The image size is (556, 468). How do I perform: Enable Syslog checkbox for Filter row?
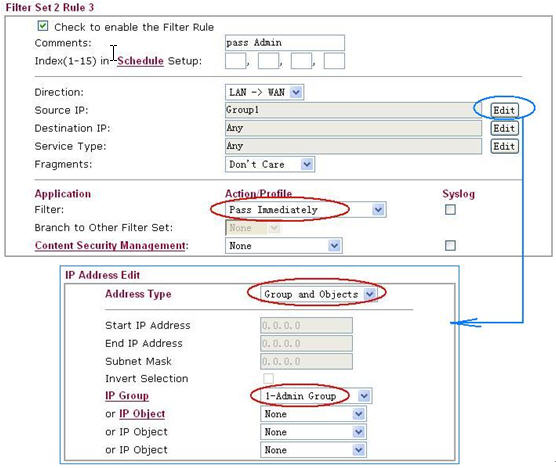point(450,210)
